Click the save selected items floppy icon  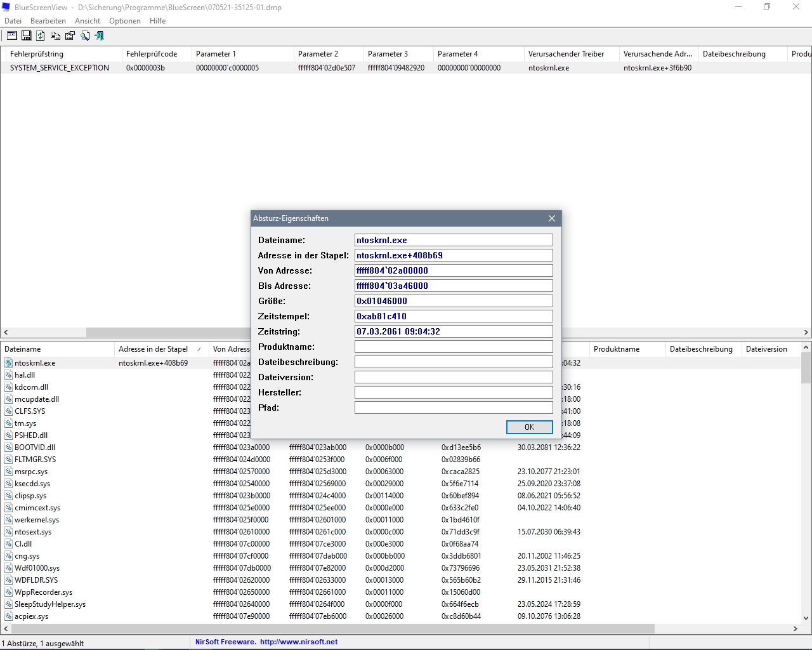[x=27, y=36]
